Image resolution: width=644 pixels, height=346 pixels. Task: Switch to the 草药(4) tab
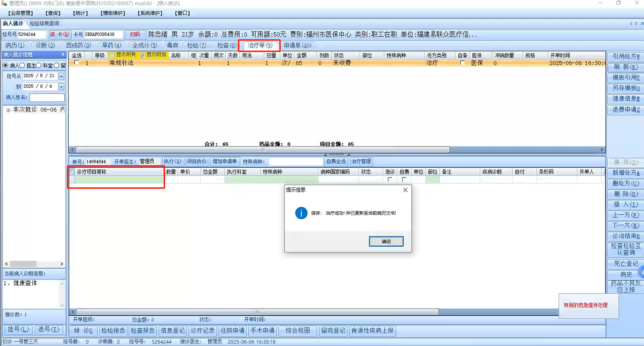[111, 45]
